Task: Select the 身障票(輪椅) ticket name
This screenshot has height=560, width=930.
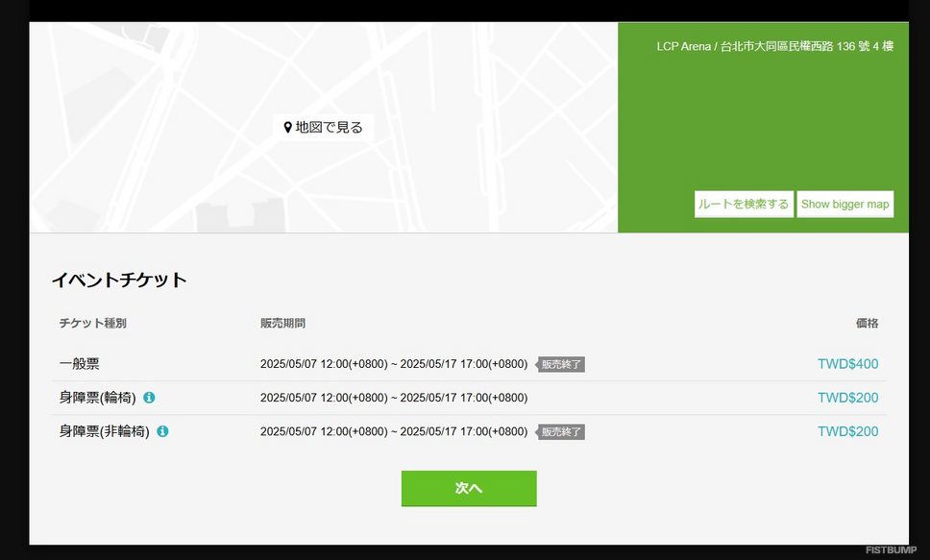Action: pyautogui.click(x=97, y=398)
